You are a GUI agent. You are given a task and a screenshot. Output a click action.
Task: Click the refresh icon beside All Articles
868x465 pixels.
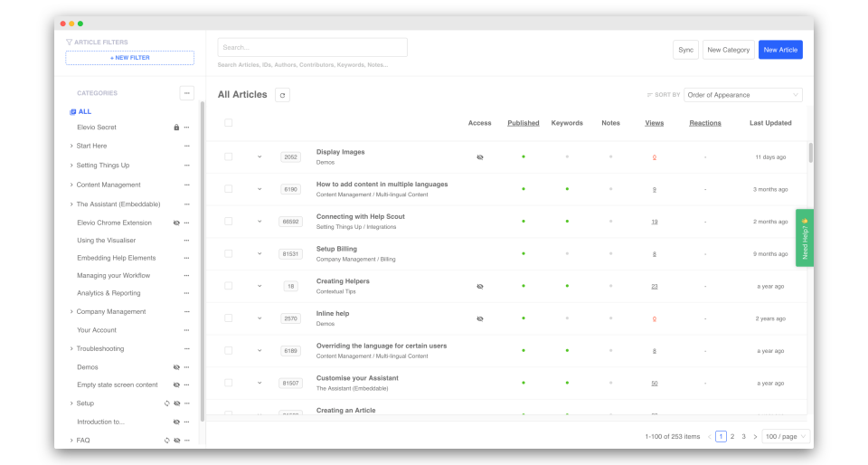point(282,95)
